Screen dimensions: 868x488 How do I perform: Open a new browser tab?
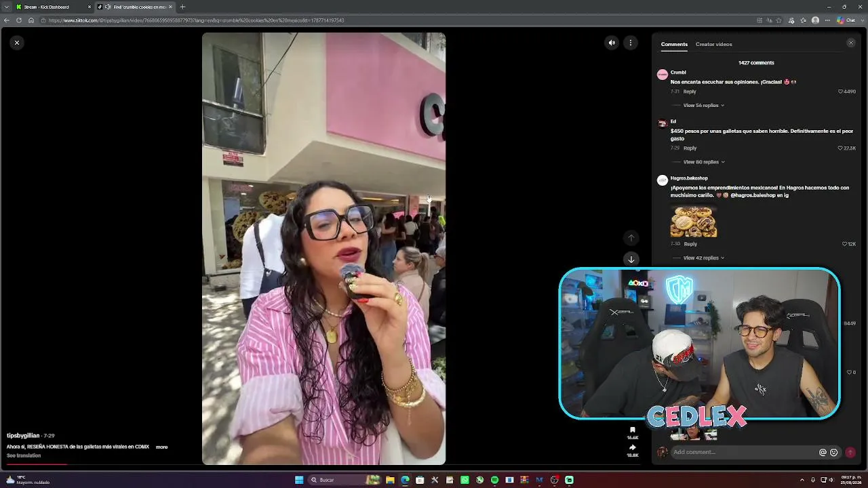(x=182, y=7)
